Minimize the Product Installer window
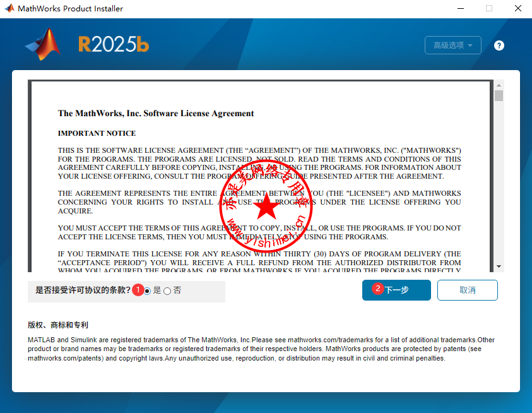Image resolution: width=532 pixels, height=413 pixels. (x=459, y=9)
